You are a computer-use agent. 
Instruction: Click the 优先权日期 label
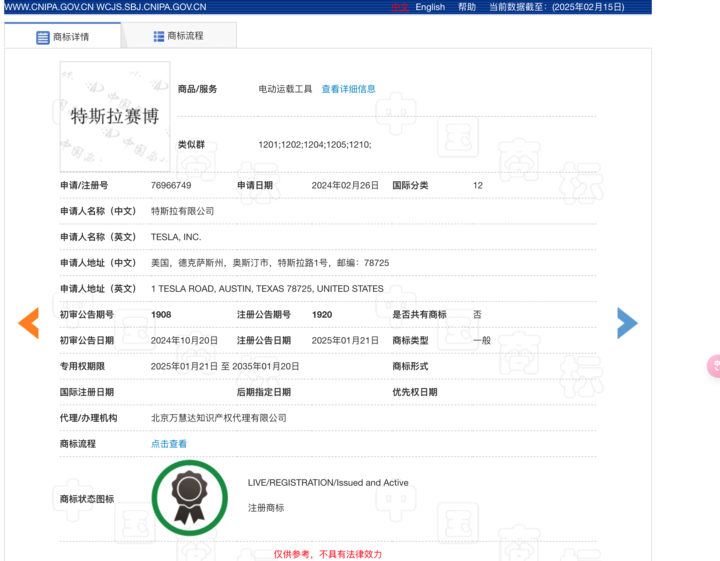coord(415,392)
